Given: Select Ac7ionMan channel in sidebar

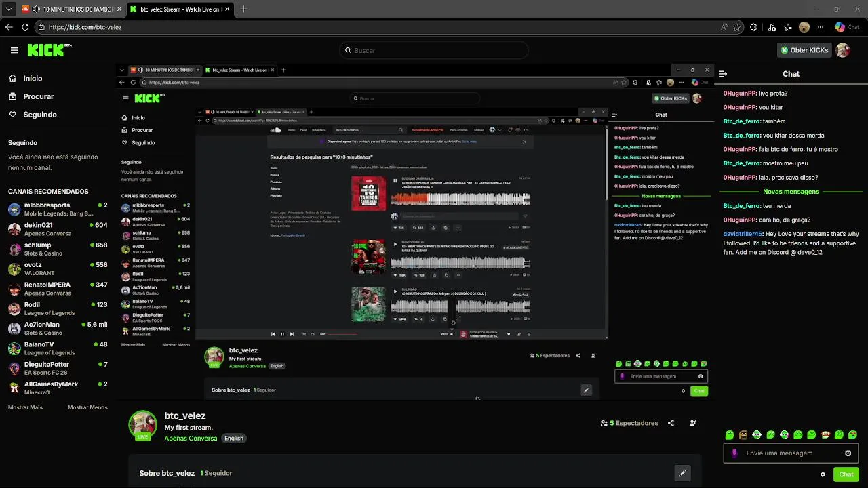Looking at the screenshot, I should pyautogui.click(x=58, y=328).
